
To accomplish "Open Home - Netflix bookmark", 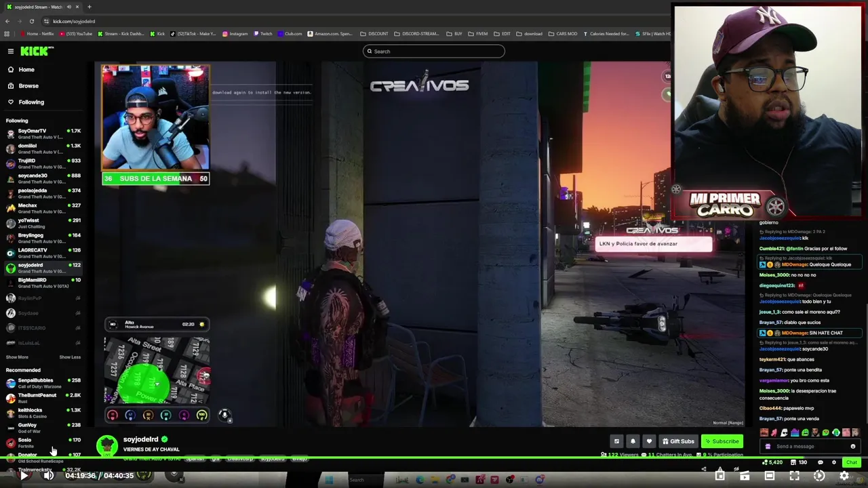I will 37,34.
